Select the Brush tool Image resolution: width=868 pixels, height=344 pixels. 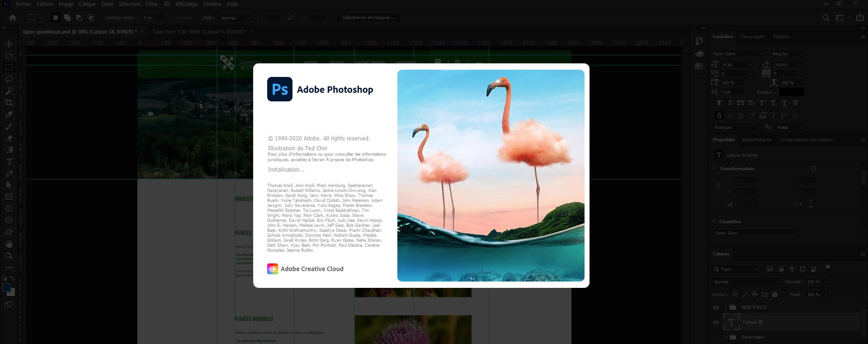[x=9, y=126]
